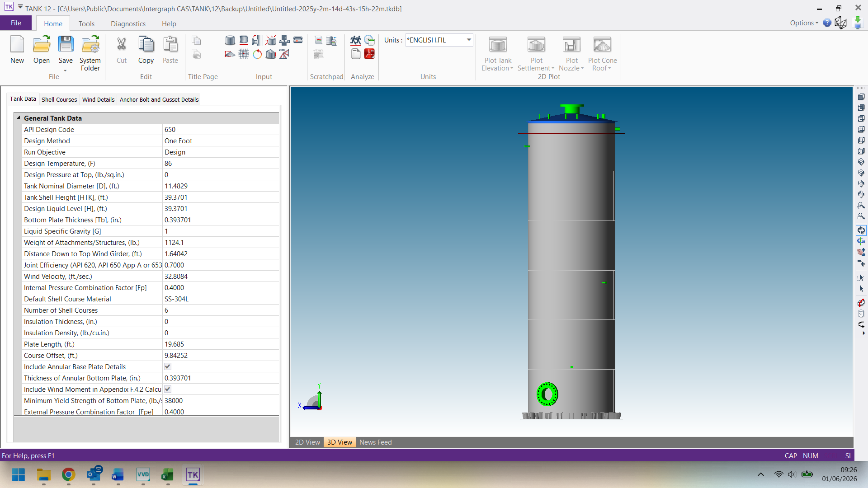Click the Tank Nominal Diameter value field
Viewport: 868px width, 488px height.
pyautogui.click(x=220, y=186)
